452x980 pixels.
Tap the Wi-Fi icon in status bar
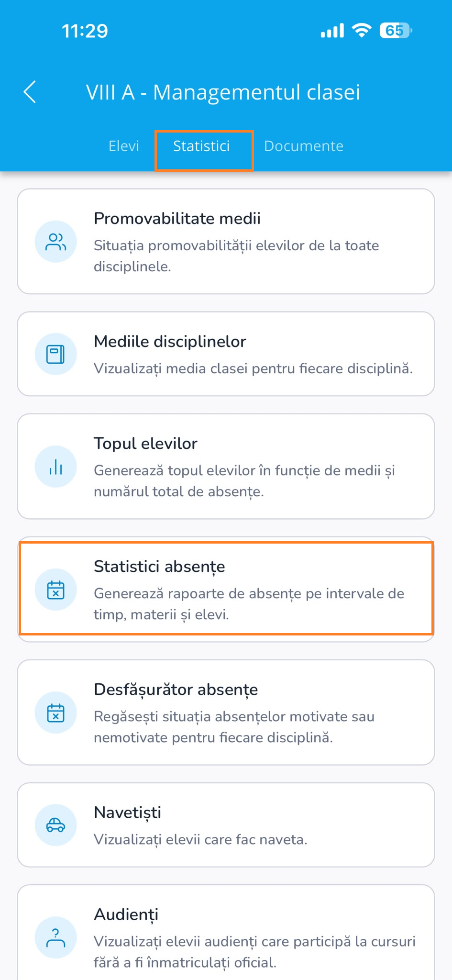(x=362, y=30)
